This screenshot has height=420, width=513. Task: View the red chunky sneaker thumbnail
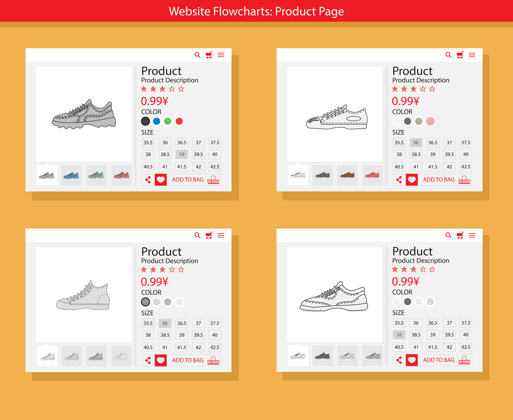click(121, 175)
